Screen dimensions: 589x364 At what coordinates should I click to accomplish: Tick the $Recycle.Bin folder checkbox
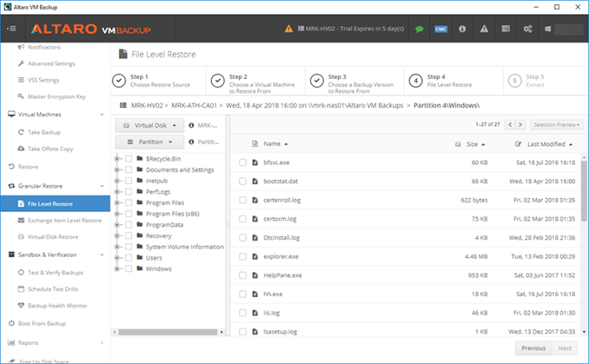click(x=129, y=158)
